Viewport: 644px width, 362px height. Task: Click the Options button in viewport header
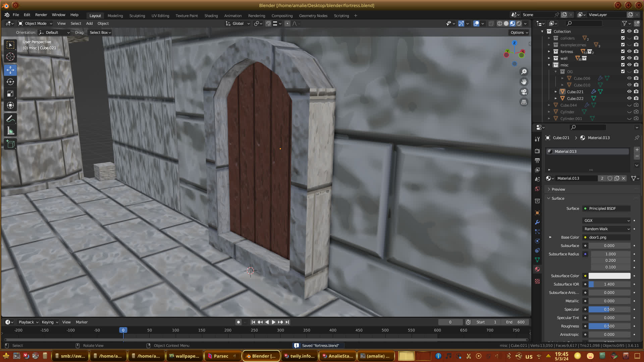pos(519,33)
